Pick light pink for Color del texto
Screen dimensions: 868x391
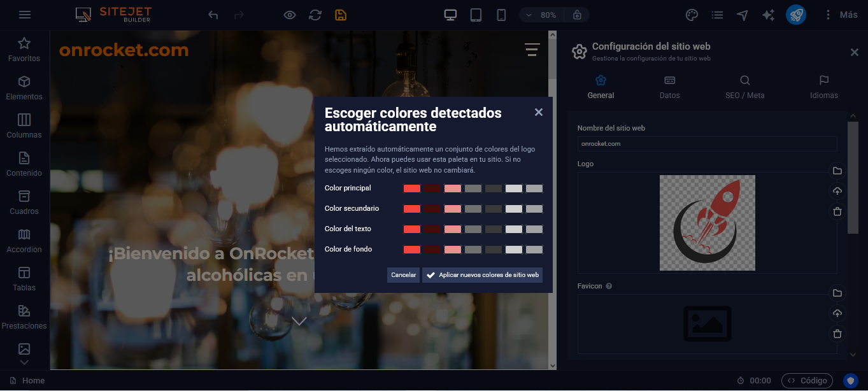(453, 229)
